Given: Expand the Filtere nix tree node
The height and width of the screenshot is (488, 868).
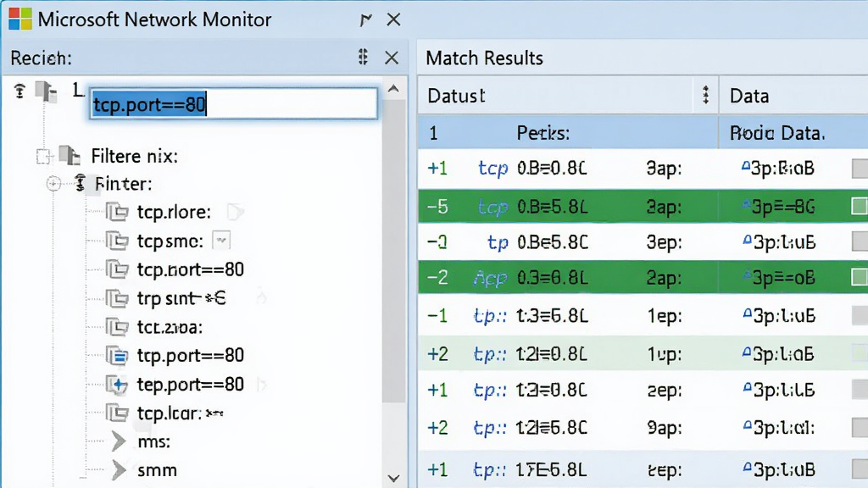Looking at the screenshot, I should tap(42, 157).
